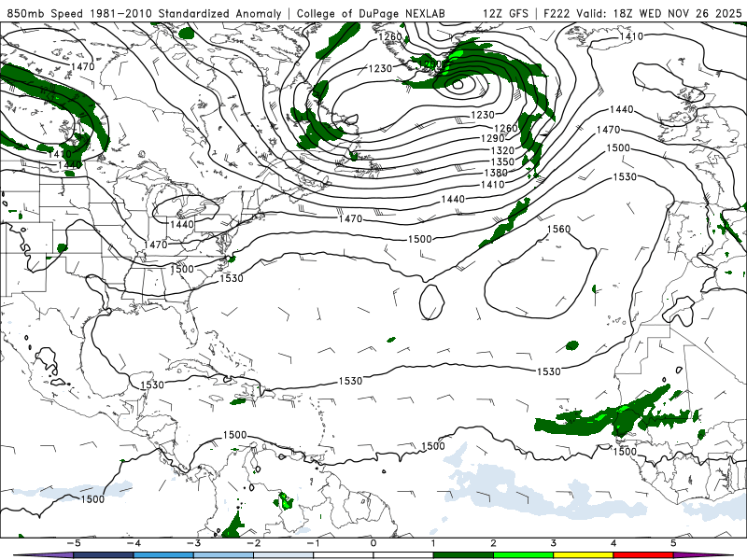Click the yellow color bar segment
Viewport: 747px width, 560px height.
click(583, 555)
